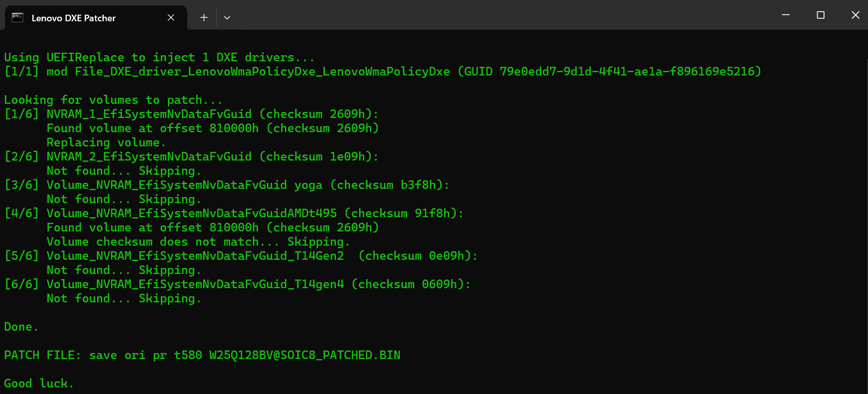Click the patched file name W25Q128BV@SOIC8_PATCHED.BIN

[305, 356]
